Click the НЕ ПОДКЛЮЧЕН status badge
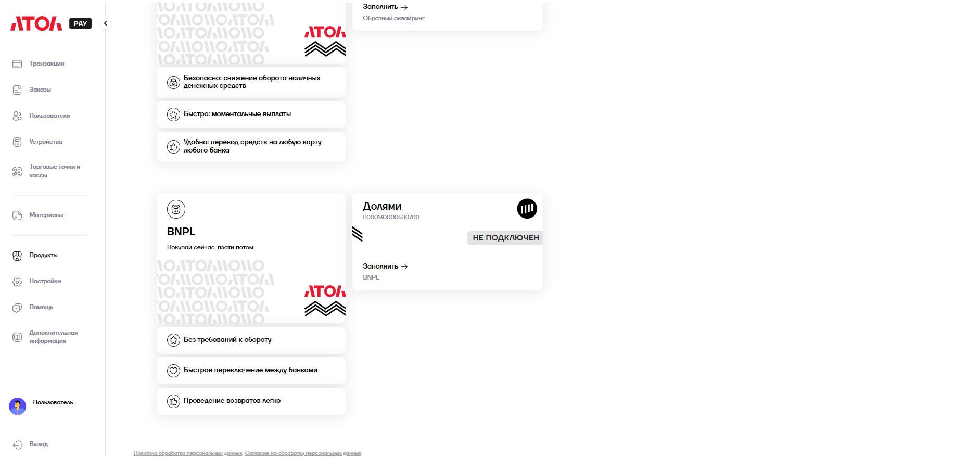The image size is (980, 457). click(x=505, y=238)
